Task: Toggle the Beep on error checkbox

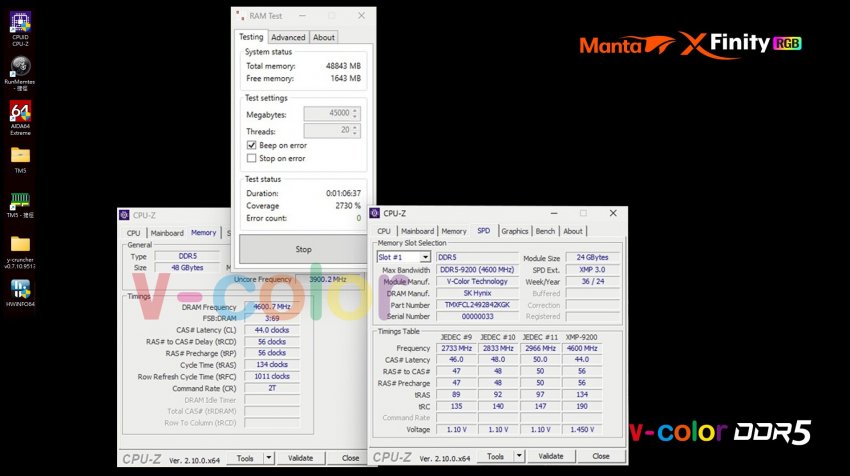Action: [x=251, y=145]
